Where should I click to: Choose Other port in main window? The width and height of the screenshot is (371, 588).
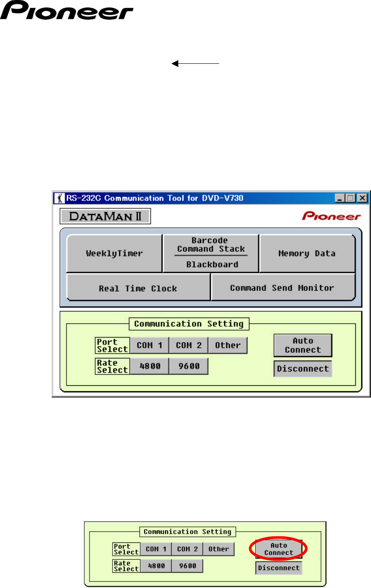pos(228,345)
